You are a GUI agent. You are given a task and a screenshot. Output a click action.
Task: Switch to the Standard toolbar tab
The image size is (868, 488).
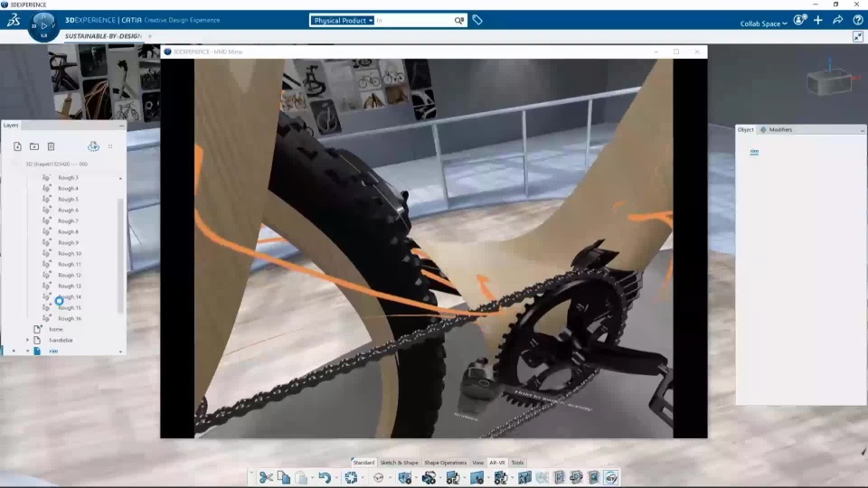[363, 463]
